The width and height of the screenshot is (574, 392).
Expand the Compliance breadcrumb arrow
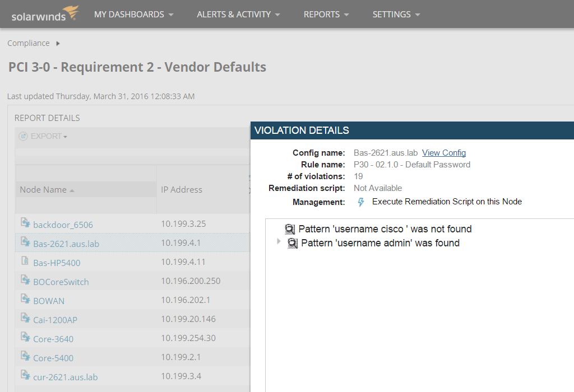pos(58,44)
